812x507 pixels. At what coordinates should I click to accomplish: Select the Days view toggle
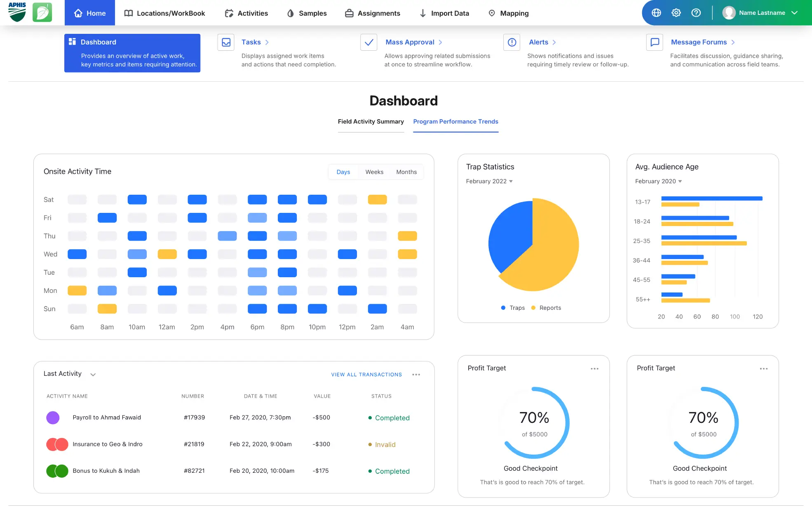tap(343, 172)
